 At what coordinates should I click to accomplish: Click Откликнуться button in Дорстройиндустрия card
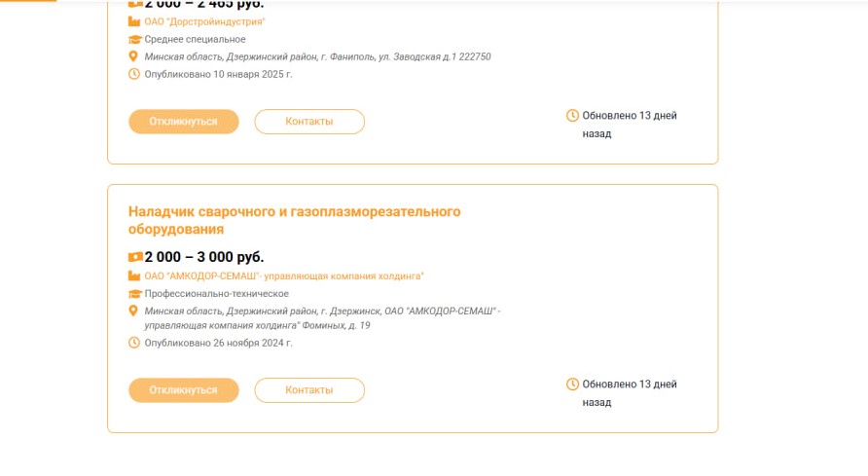coord(184,122)
